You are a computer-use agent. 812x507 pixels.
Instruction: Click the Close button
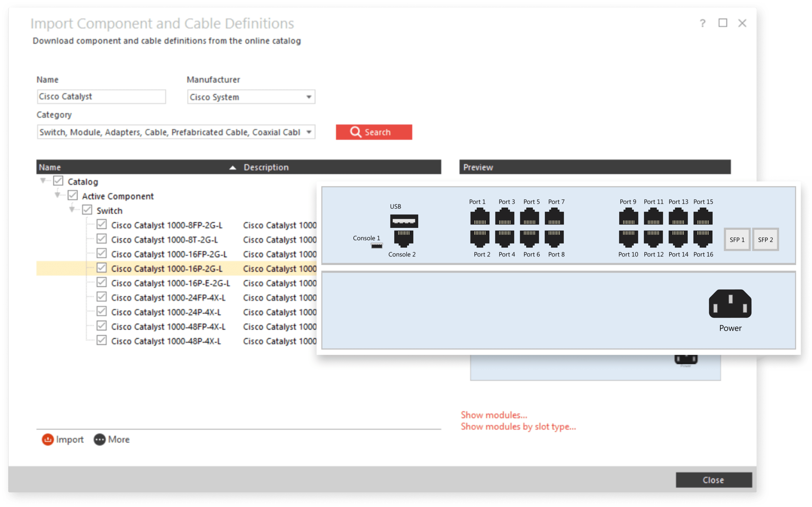714,480
